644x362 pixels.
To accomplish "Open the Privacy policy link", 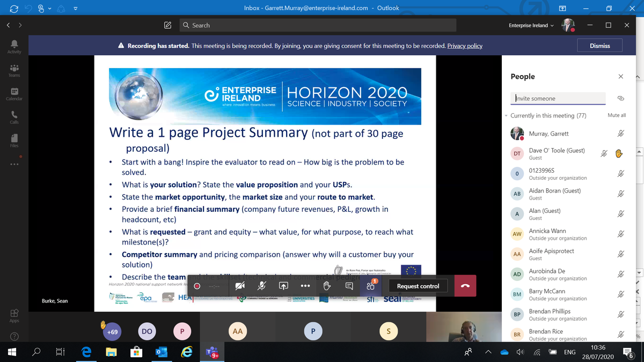I will click(465, 46).
